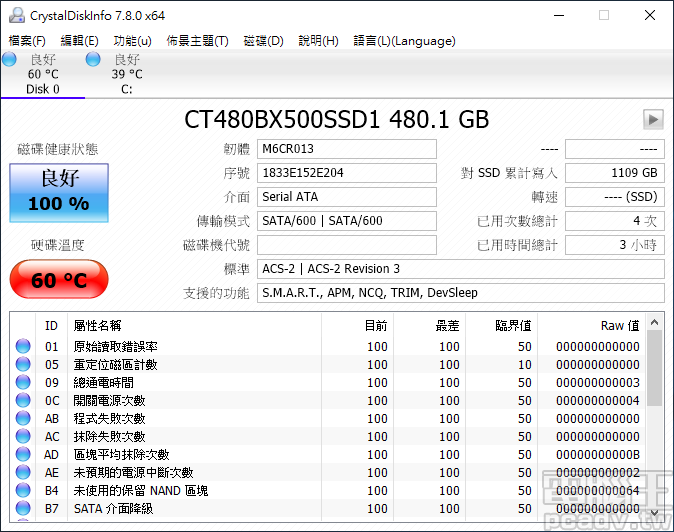Click status orb for attribute B4 row

click(23, 491)
